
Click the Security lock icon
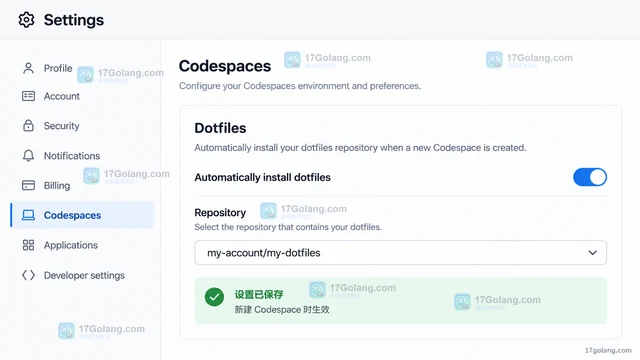(28, 125)
